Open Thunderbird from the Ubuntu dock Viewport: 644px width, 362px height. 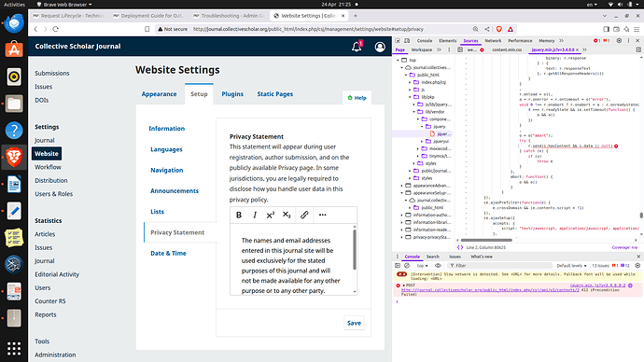(14, 23)
